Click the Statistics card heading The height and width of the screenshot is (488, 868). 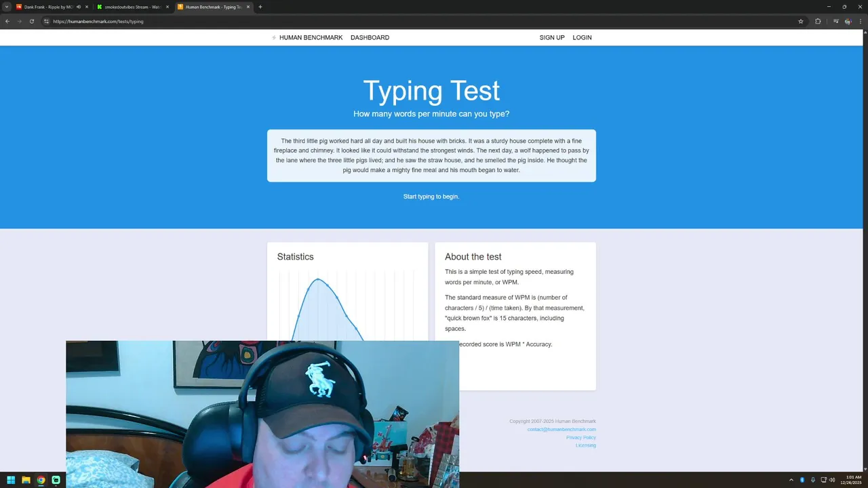coord(295,257)
